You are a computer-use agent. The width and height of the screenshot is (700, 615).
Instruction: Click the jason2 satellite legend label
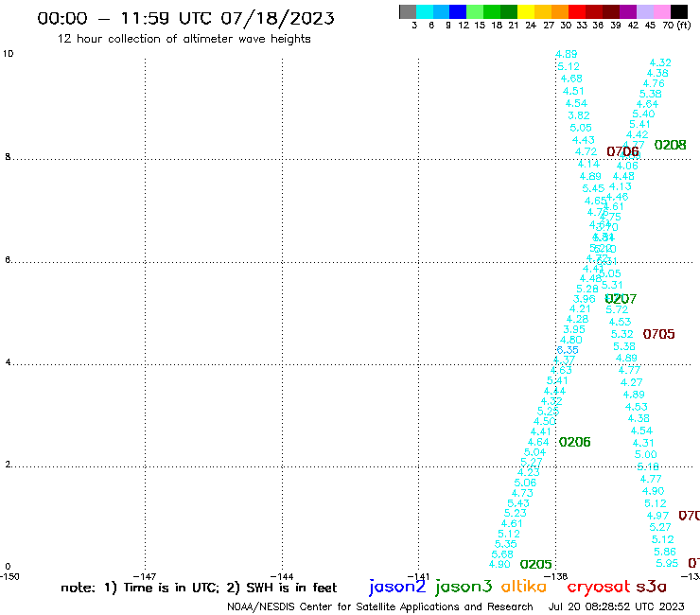click(397, 587)
